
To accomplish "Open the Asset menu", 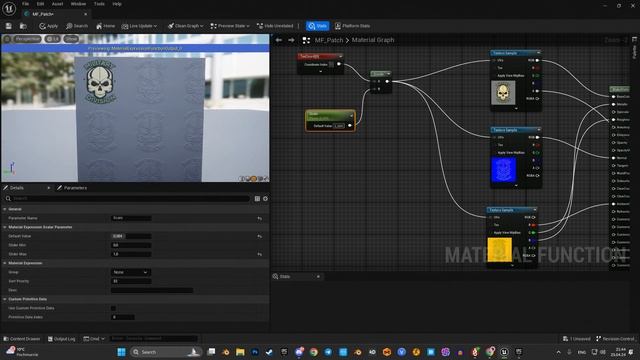I will 57,4.
